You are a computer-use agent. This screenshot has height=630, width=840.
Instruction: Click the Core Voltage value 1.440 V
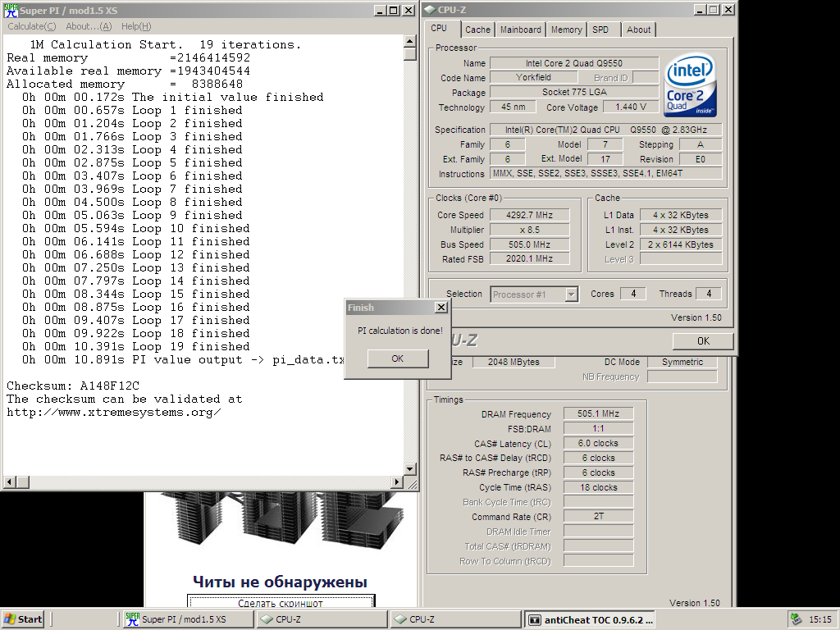[631, 107]
